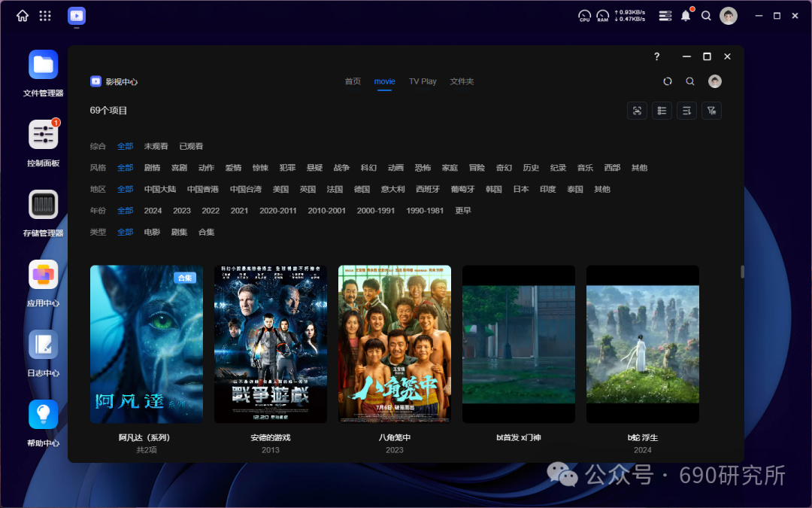The image size is (812, 508).
Task: Filter region by 中国大陆
Action: click(160, 189)
